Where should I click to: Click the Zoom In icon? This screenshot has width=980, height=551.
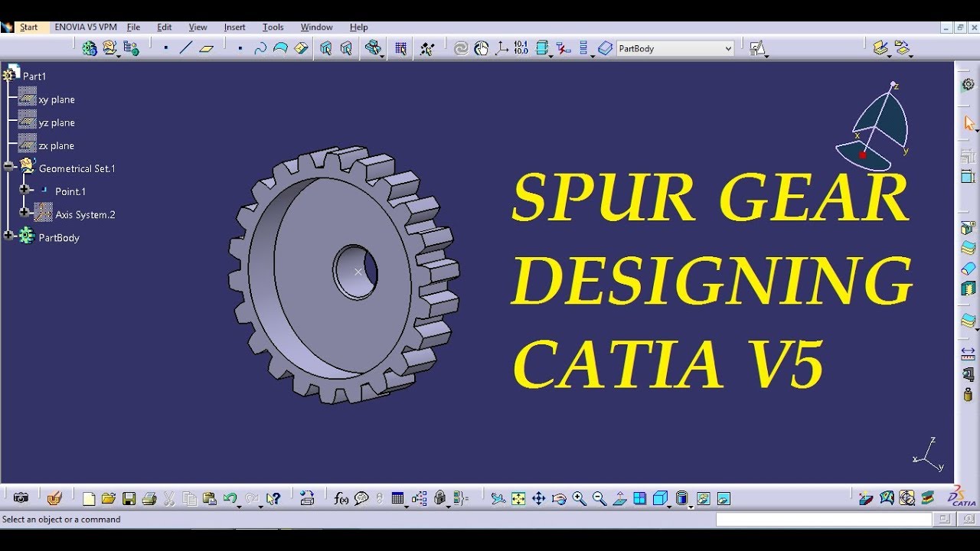click(579, 499)
